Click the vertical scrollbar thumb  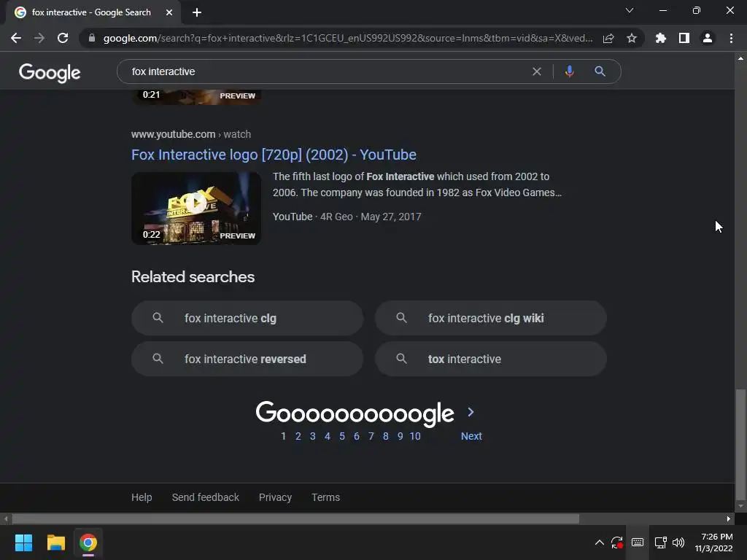(740, 444)
